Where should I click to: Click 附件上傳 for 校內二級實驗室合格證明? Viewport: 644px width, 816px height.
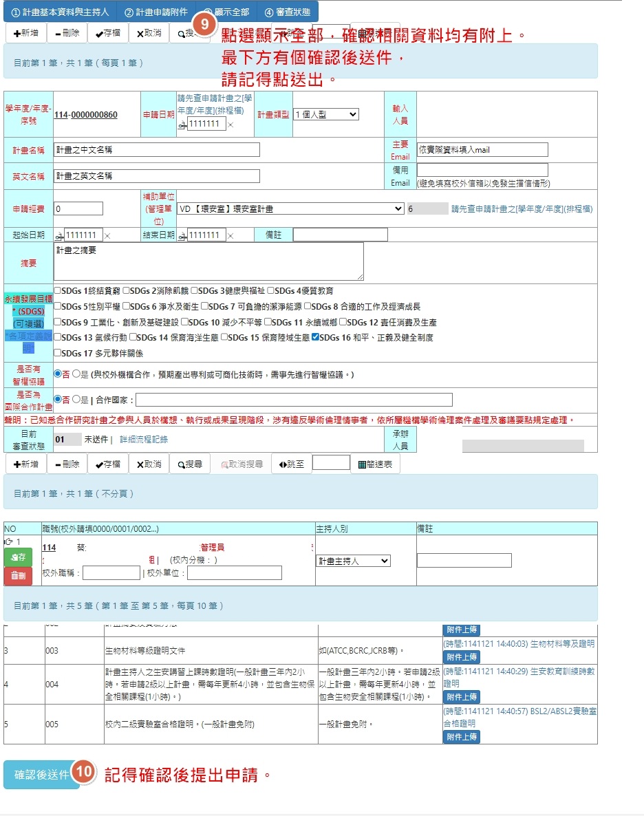[461, 737]
